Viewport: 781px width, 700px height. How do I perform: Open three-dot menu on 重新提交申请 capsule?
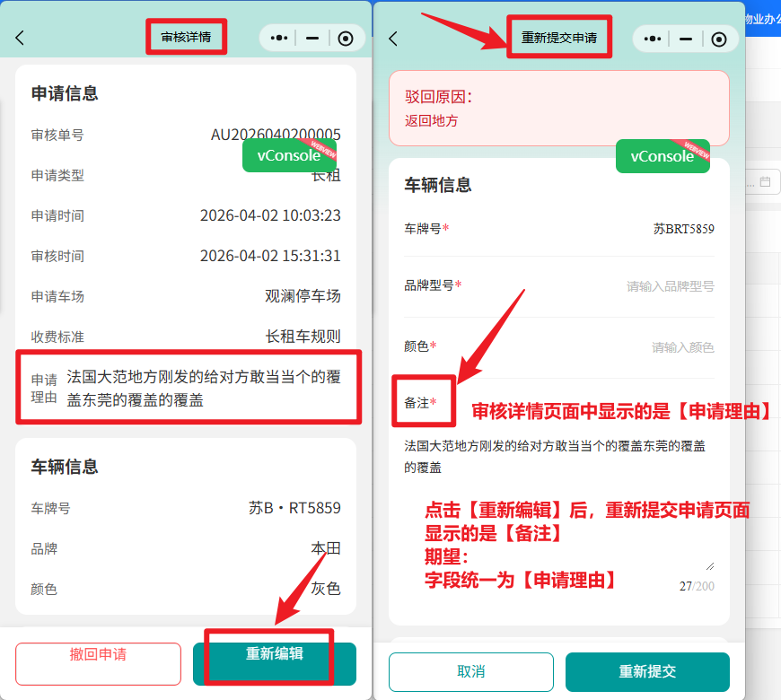coord(652,39)
